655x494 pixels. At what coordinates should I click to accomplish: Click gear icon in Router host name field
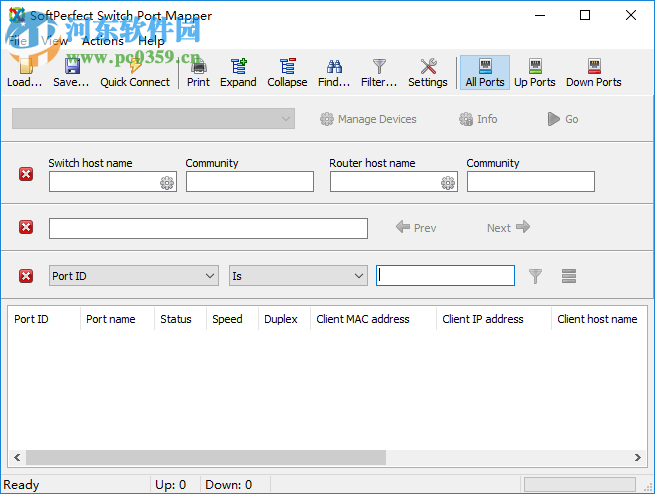(448, 182)
